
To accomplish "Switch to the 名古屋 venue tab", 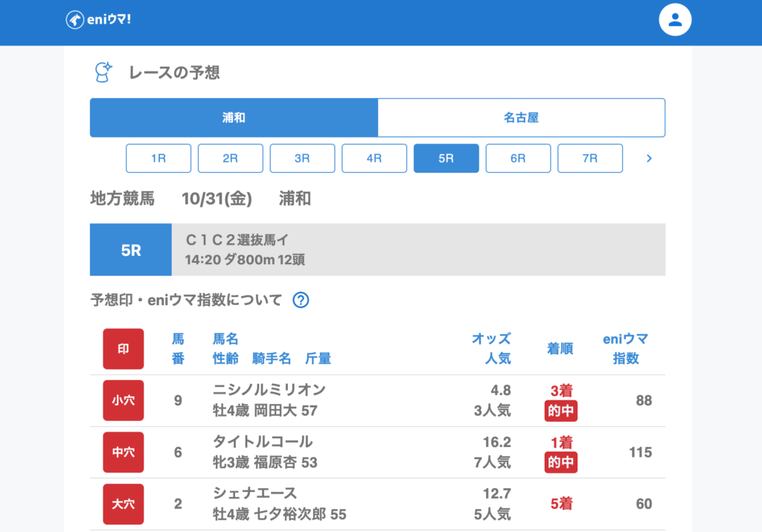I will coord(521,118).
